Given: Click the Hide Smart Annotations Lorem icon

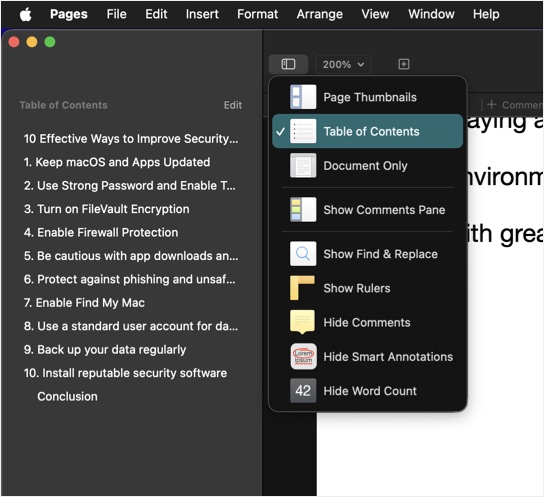Looking at the screenshot, I should click(x=303, y=357).
